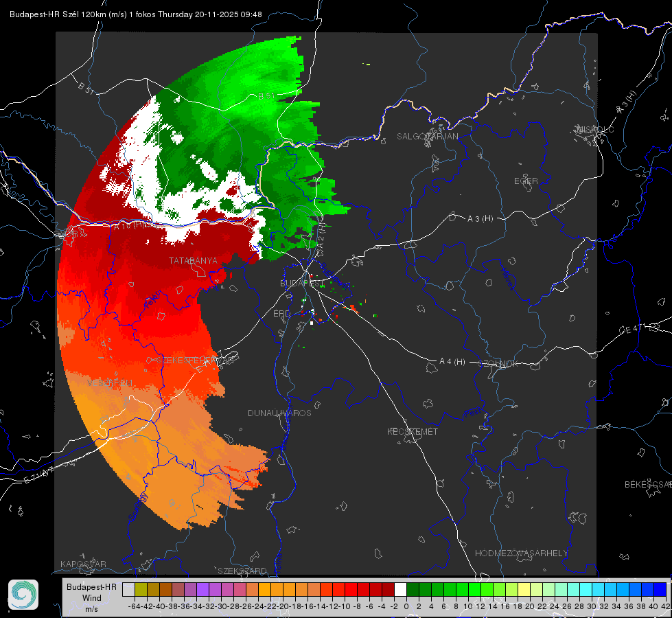Click the '20' legend value
Image resolution: width=672 pixels, height=618 pixels.
[x=530, y=606]
